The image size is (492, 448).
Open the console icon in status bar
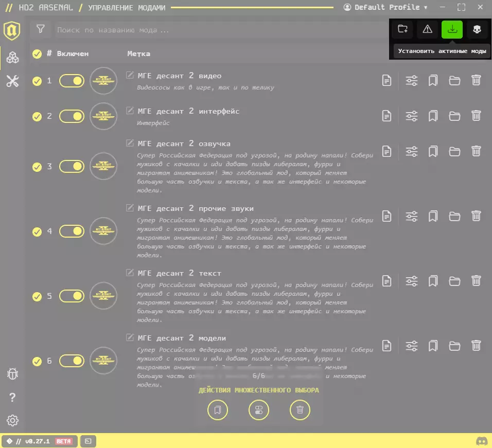[x=88, y=441]
